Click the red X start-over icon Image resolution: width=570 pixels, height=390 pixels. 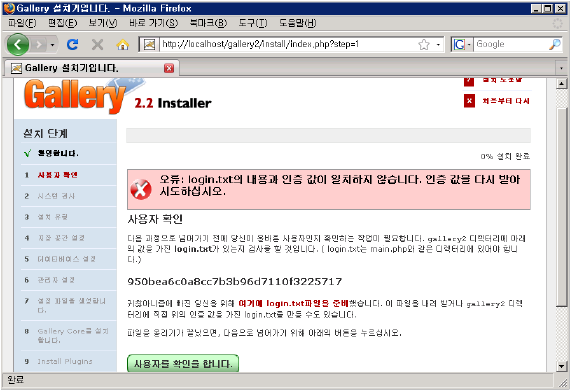click(x=469, y=101)
